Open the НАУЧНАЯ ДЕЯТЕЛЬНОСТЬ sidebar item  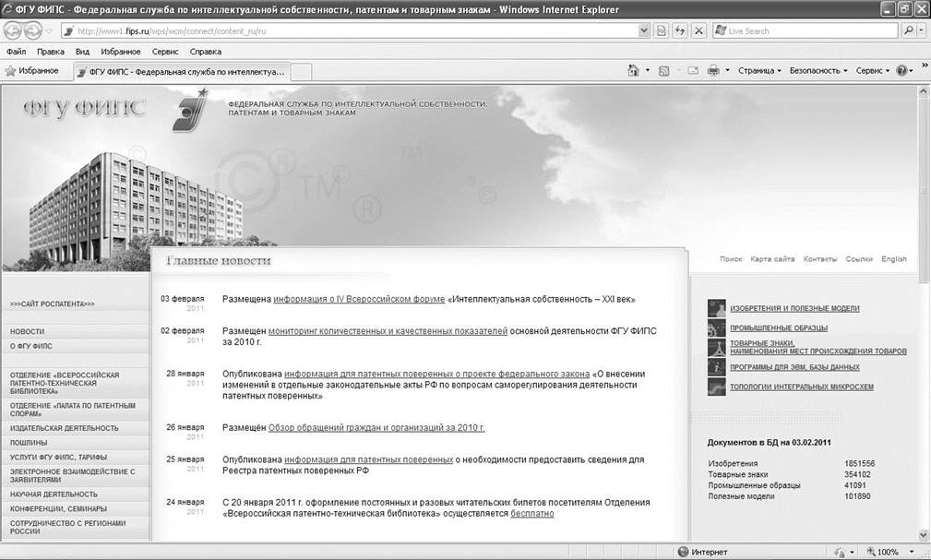tap(54, 494)
